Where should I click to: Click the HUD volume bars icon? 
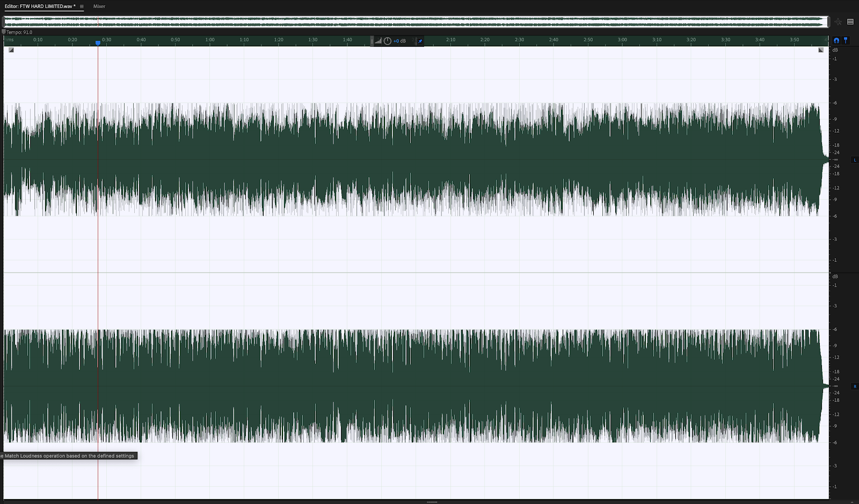(x=378, y=41)
